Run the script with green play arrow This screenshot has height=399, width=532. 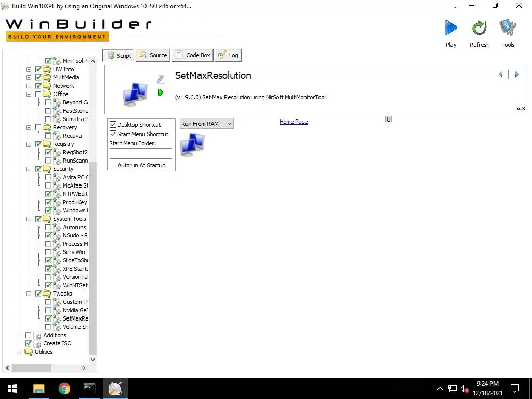pyautogui.click(x=161, y=92)
